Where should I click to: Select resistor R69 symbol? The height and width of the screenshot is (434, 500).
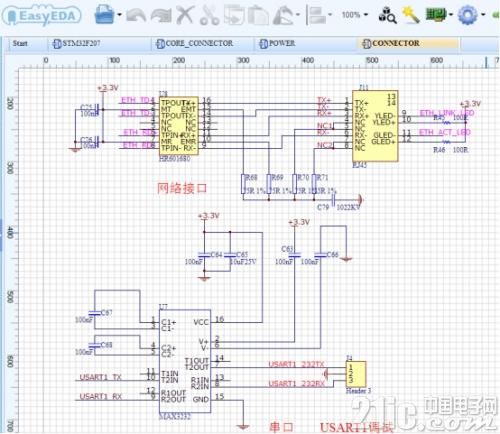pyautogui.click(x=269, y=184)
